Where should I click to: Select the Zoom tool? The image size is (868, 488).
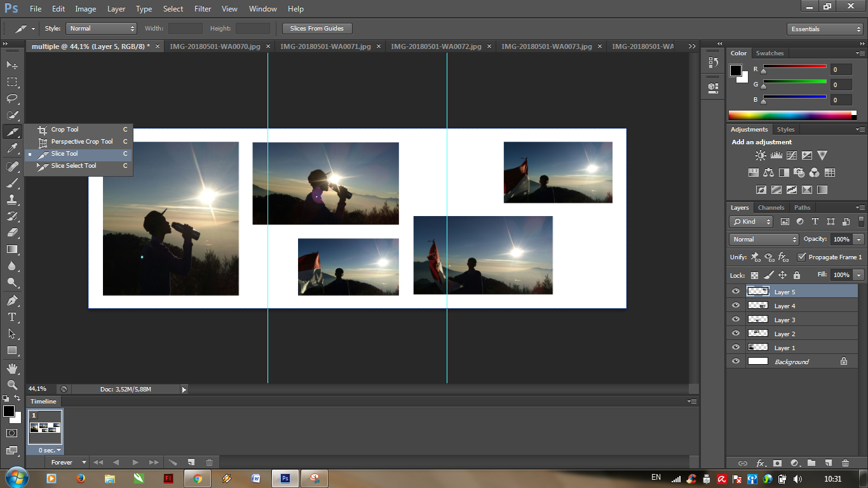(x=11, y=384)
